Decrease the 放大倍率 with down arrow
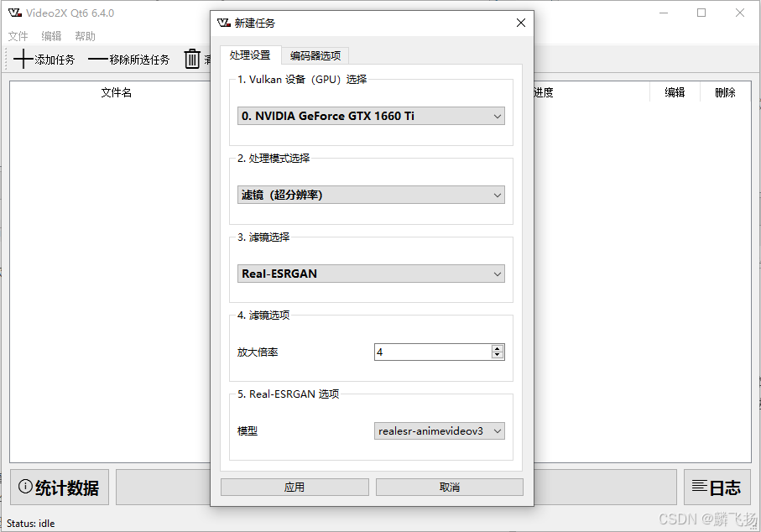 [x=497, y=355]
